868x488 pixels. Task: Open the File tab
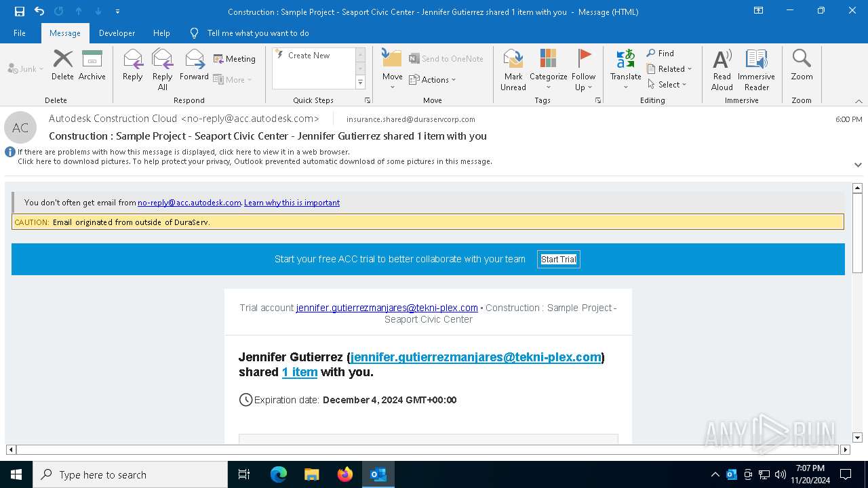click(x=20, y=33)
